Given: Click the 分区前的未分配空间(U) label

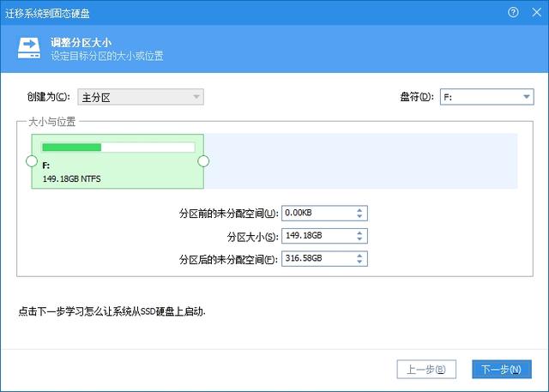Looking at the screenshot, I should (x=229, y=213).
